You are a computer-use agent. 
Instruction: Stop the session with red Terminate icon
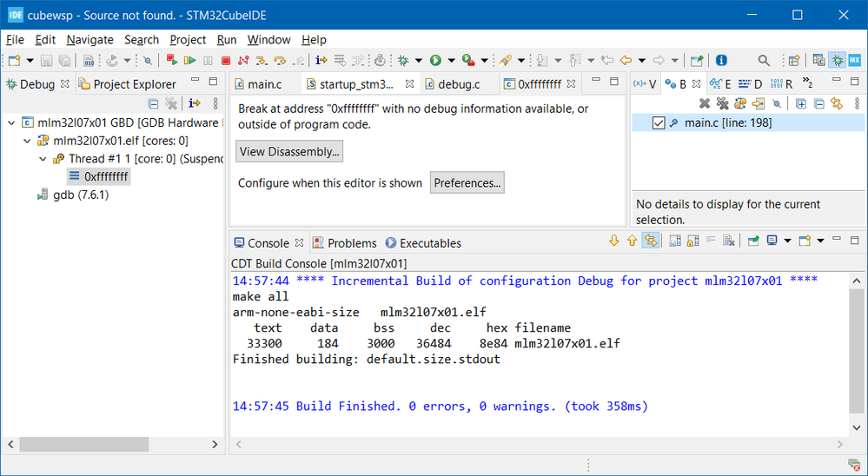(226, 60)
